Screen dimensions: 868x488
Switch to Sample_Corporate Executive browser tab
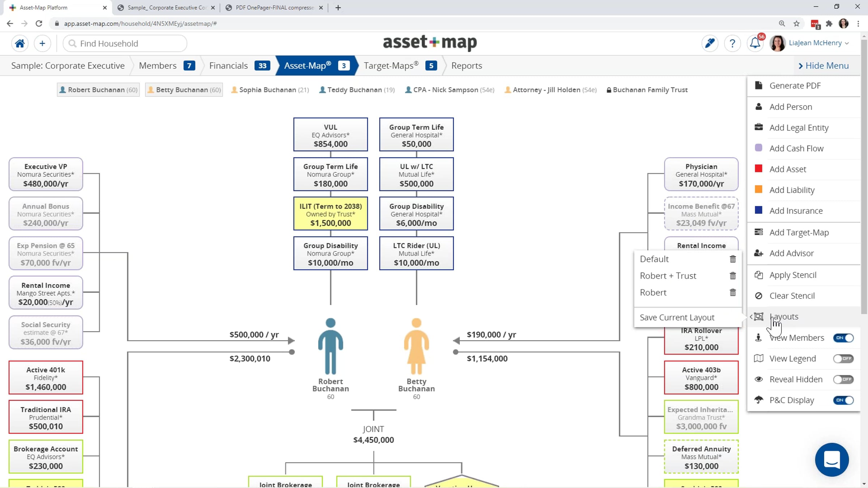(166, 8)
